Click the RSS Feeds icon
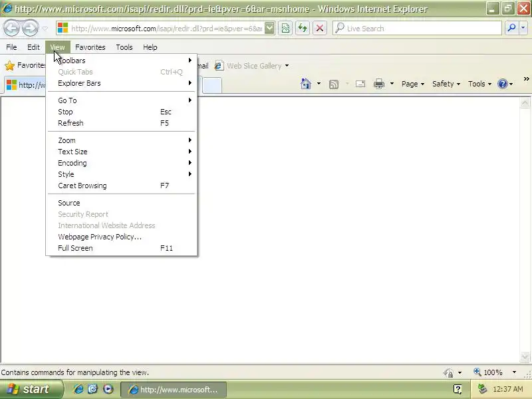532x399 pixels. 334,84
